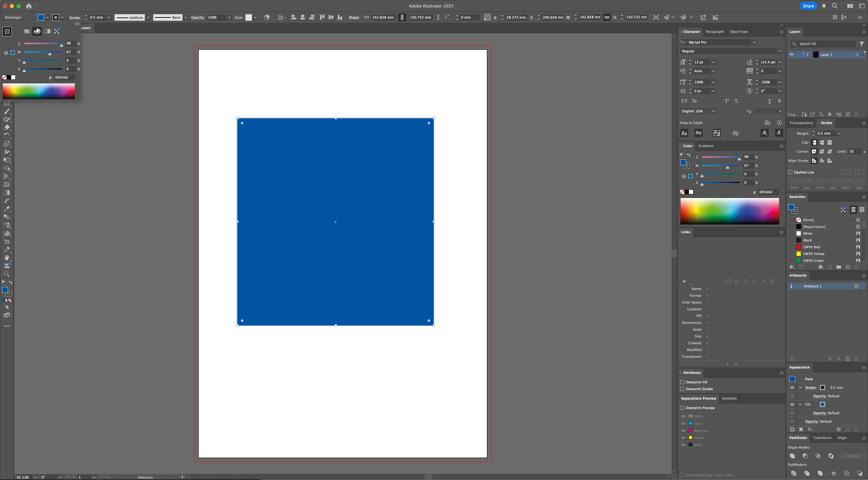Expand Layer 1 disclosure arrow
868x480 pixels.
(x=807, y=55)
